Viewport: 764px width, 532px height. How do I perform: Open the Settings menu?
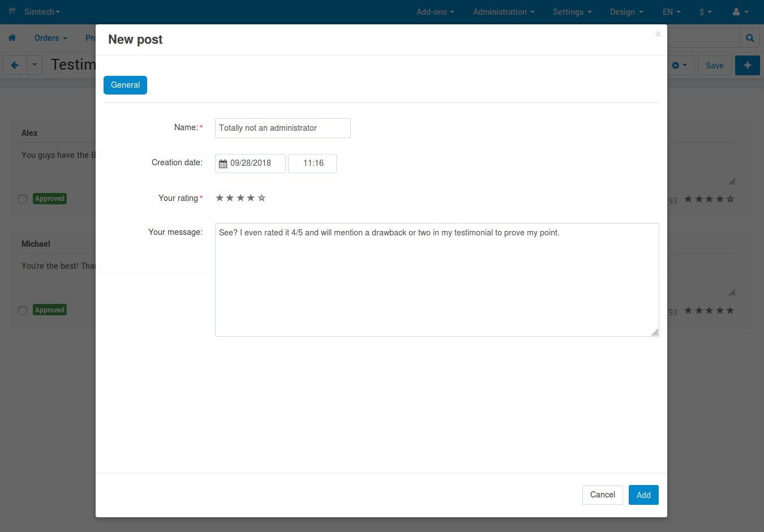(x=572, y=12)
